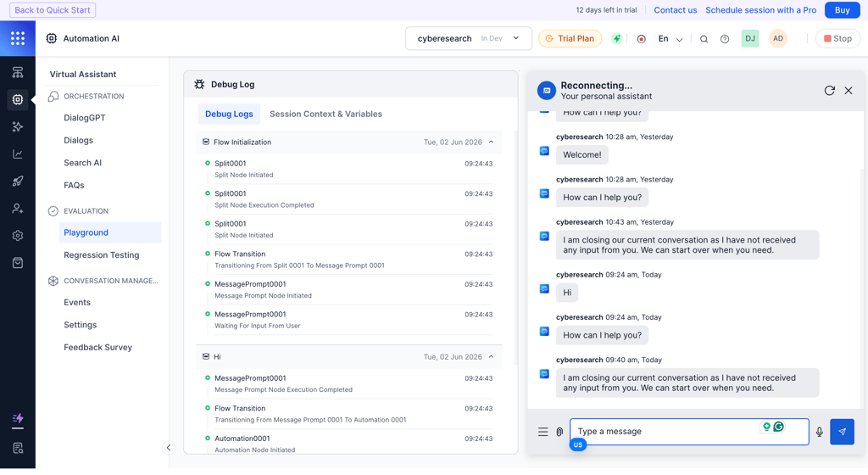This screenshot has height=475, width=868.
Task: Open Feedback Survey in the sidebar
Action: pyautogui.click(x=98, y=348)
